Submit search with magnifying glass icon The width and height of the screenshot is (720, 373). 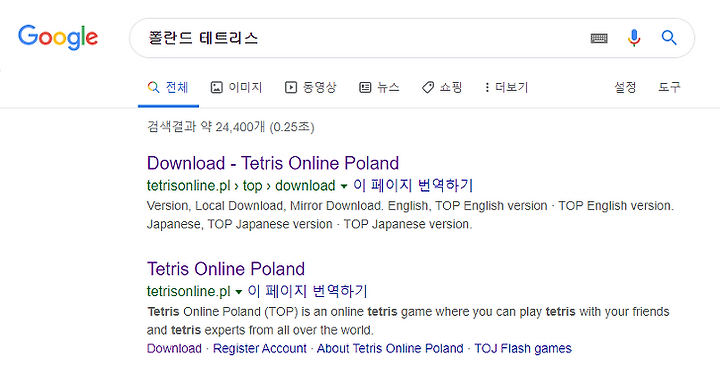(669, 38)
